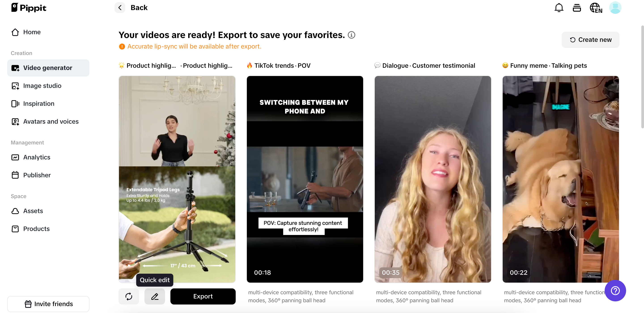This screenshot has height=313, width=644.
Task: Click Invite friends
Action: 48,304
